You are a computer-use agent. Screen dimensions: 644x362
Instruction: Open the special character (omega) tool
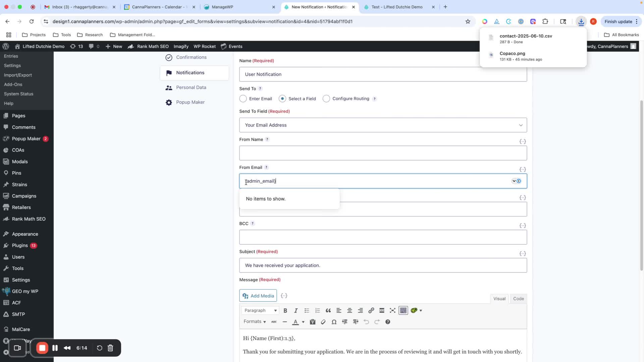[334, 322]
